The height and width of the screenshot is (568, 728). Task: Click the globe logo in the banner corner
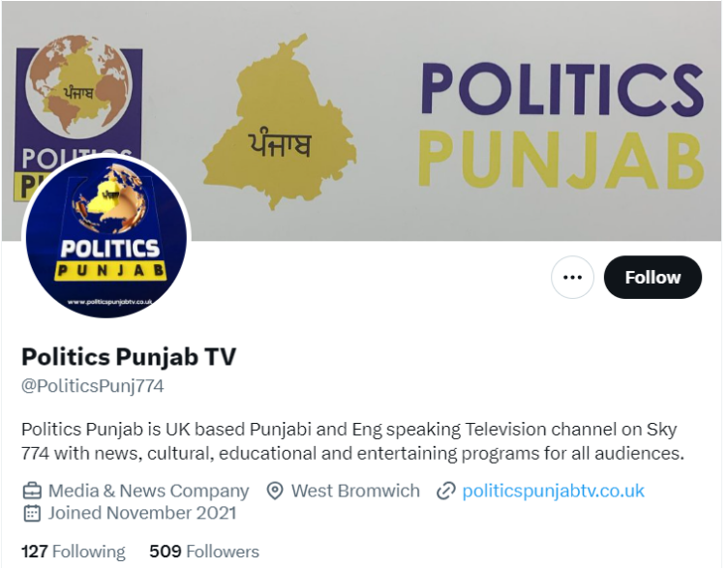click(x=79, y=88)
